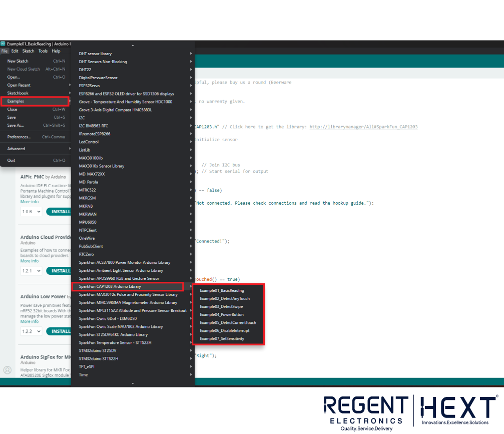Open the Edit menu

tap(15, 51)
